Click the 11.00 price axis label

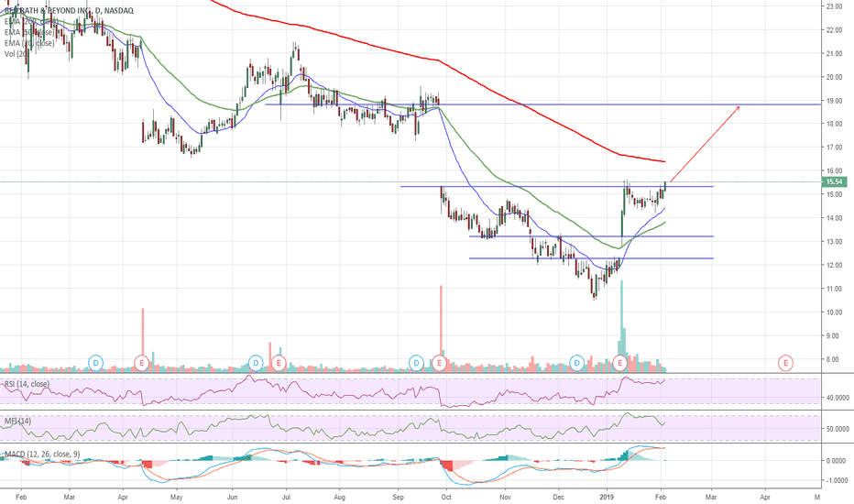pos(834,289)
